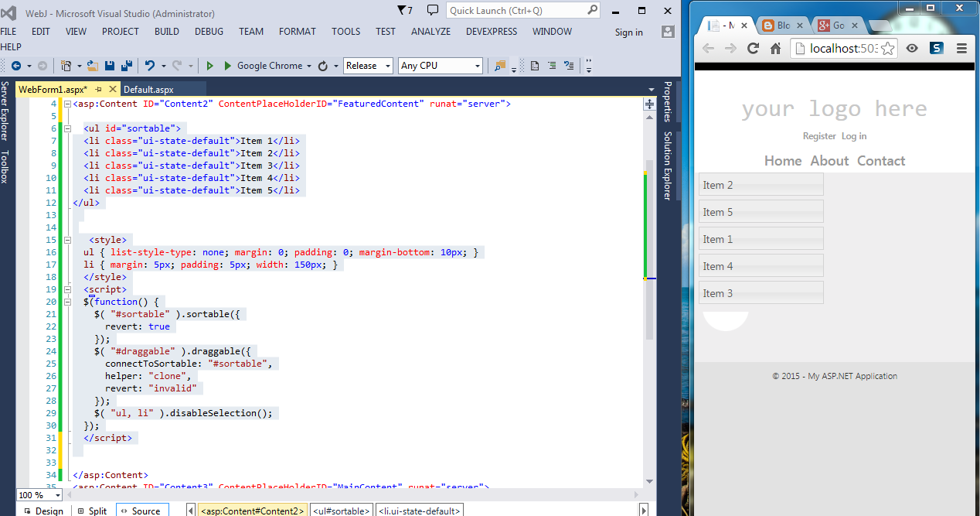980x516 pixels.
Task: Click the Register link on the web page
Action: (x=819, y=136)
